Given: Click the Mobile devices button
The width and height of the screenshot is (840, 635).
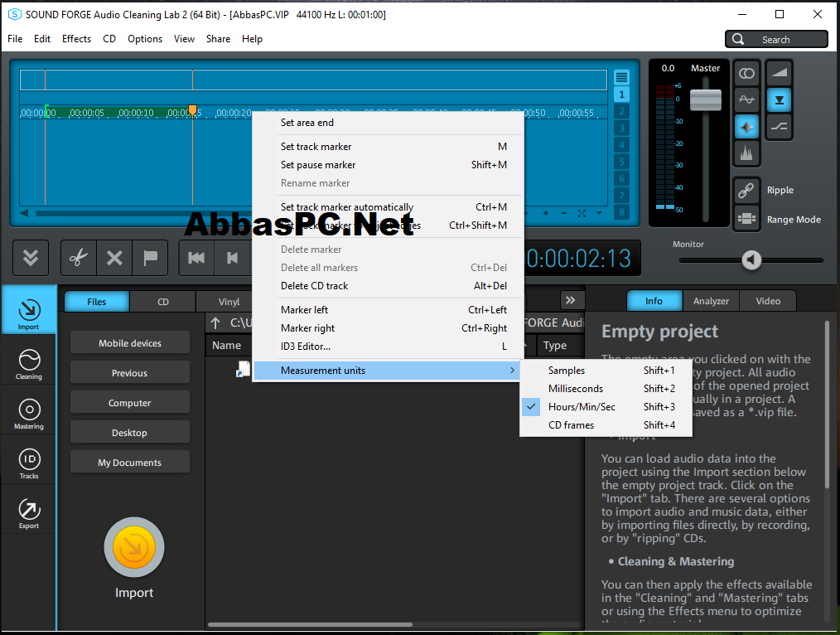Looking at the screenshot, I should (x=129, y=343).
